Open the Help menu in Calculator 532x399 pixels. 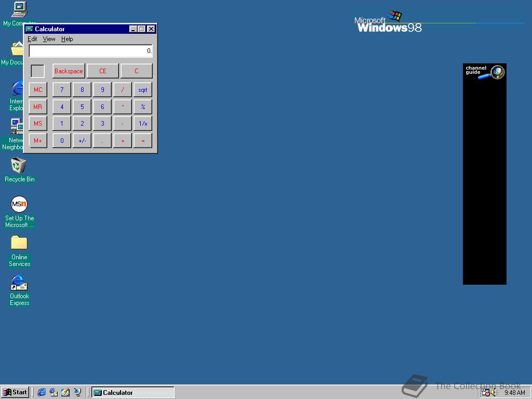[67, 39]
